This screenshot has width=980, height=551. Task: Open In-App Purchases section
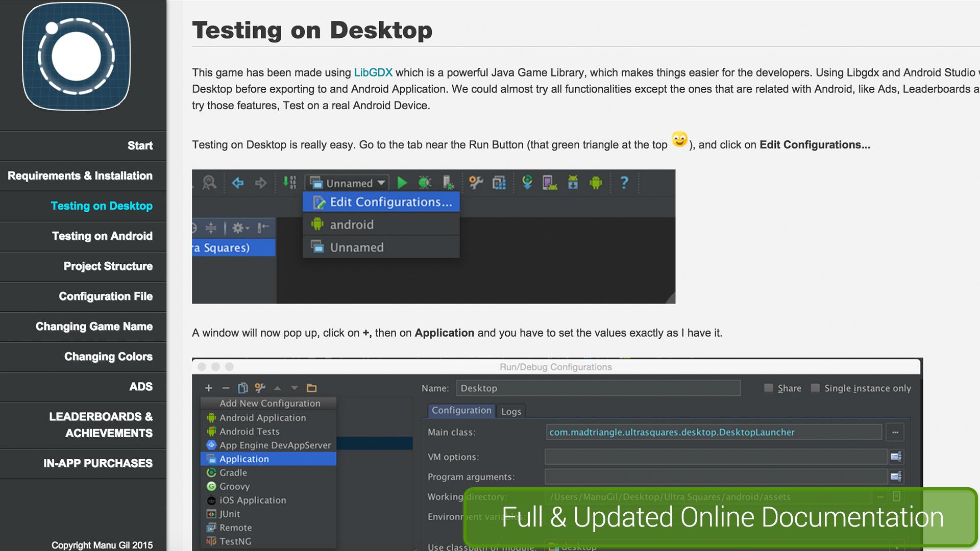83,463
